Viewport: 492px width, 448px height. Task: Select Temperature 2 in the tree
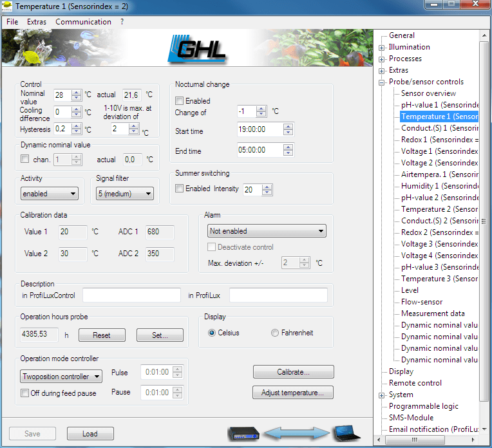point(439,209)
